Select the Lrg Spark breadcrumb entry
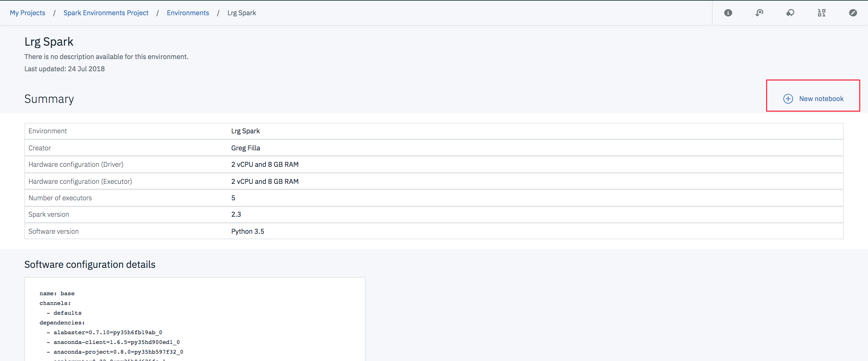868x361 pixels. (x=241, y=12)
